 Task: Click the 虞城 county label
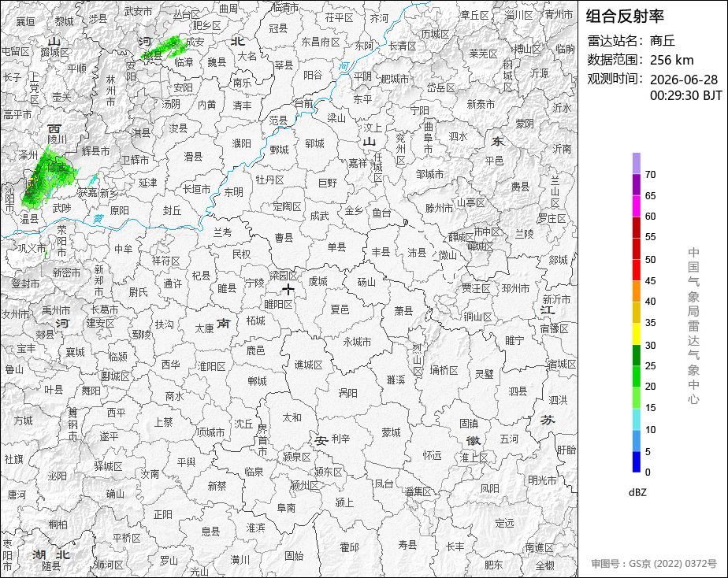tap(318, 281)
